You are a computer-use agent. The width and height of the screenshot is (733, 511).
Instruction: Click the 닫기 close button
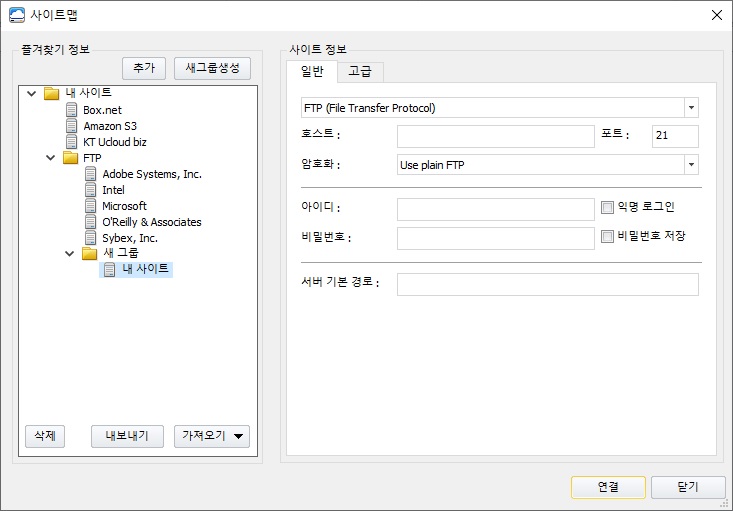coord(688,487)
